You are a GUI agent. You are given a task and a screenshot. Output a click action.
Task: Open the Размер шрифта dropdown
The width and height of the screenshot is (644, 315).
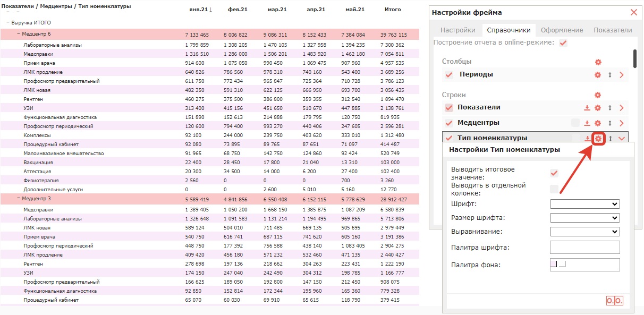[585, 218]
